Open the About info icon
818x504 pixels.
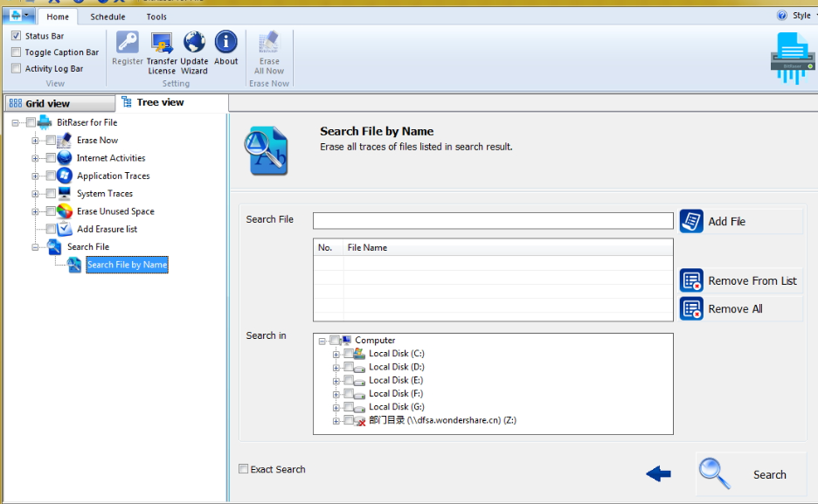[225, 44]
